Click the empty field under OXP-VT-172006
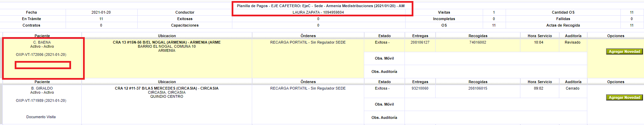The width and height of the screenshot is (644, 125). (43, 65)
